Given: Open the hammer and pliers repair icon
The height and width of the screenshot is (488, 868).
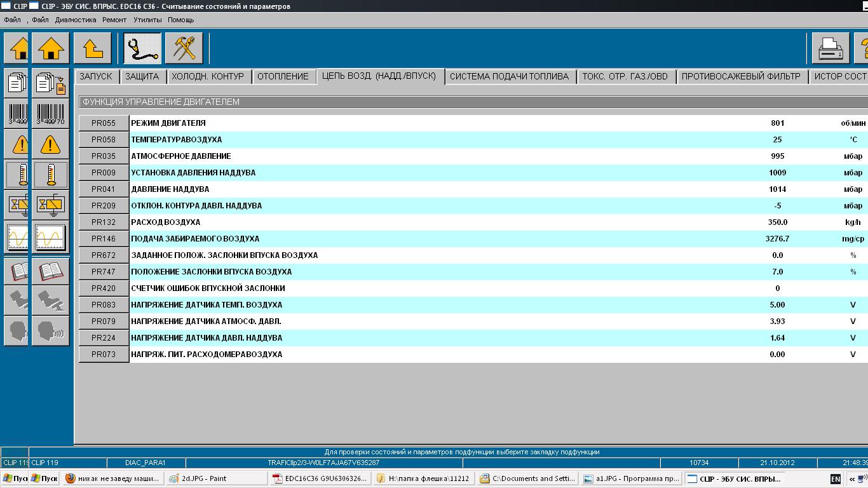Looking at the screenshot, I should tap(184, 48).
